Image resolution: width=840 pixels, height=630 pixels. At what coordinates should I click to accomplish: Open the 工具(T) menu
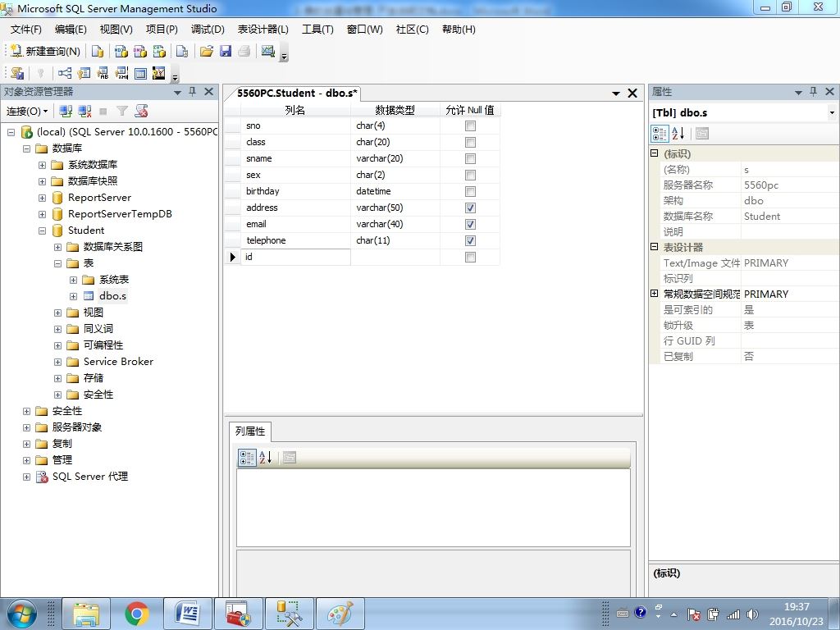[x=317, y=30]
